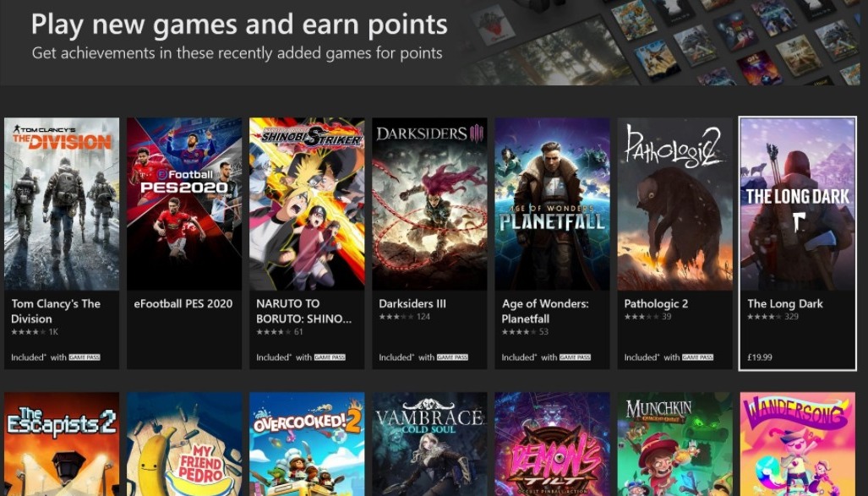Select the eFootball PES 2020 cover image
The width and height of the screenshot is (868, 496).
pos(184,204)
